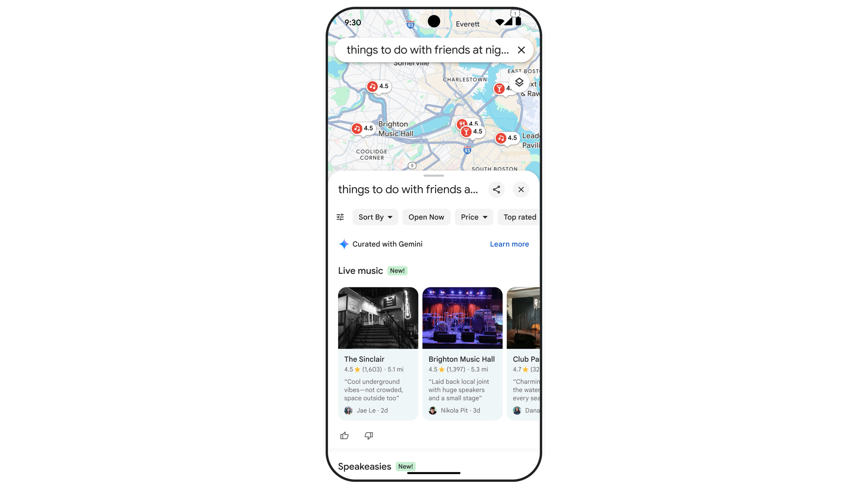Viewport: 868px width, 488px height.
Task: Tap the thumbs up icon below listings
Action: [344, 435]
